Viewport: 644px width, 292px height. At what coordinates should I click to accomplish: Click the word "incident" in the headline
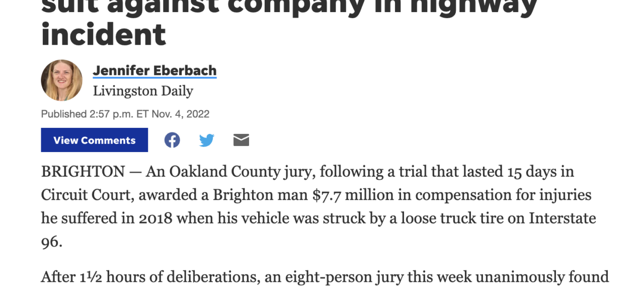pyautogui.click(x=104, y=34)
